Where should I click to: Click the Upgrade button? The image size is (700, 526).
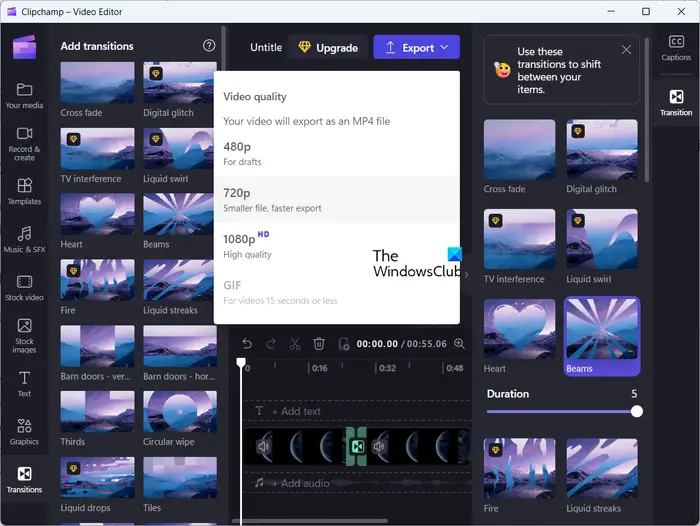point(328,47)
